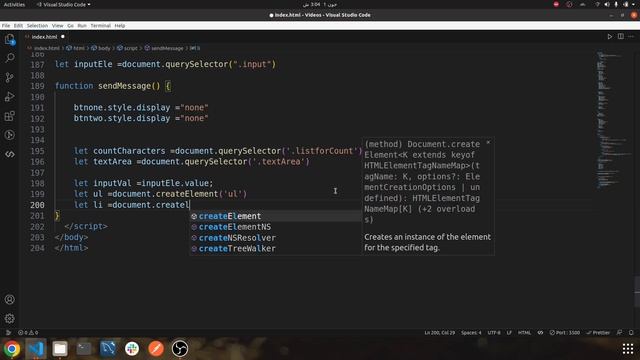Screen dimensions: 640x360
Task: Select createTreeWalker suggestion
Action: click(x=276, y=248)
